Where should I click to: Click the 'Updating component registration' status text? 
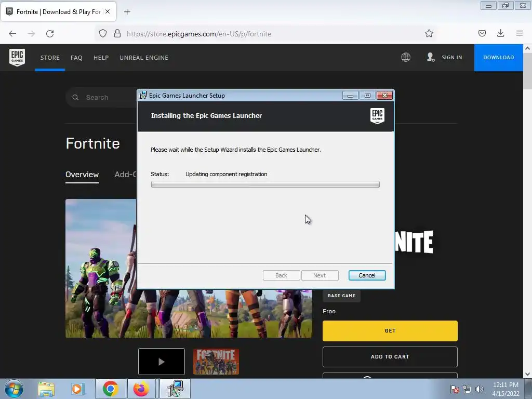227,174
